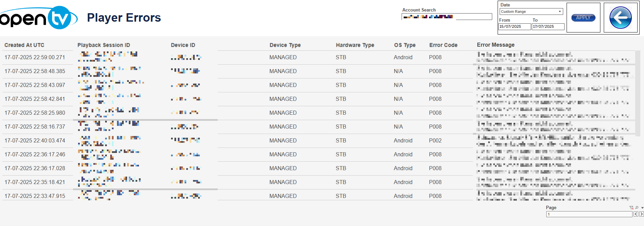Sort by Created At UTC column header
Image resolution: width=644 pixels, height=226 pixels.
(x=24, y=45)
